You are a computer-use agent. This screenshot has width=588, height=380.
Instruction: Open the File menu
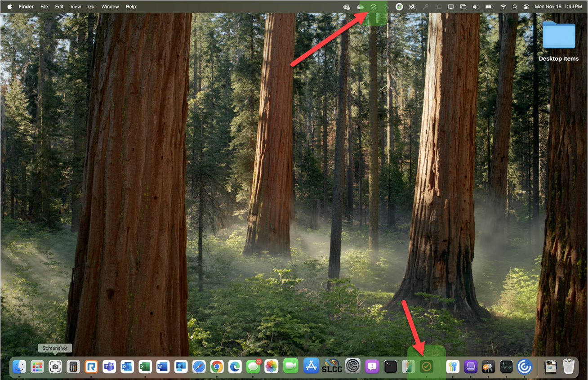pos(44,7)
